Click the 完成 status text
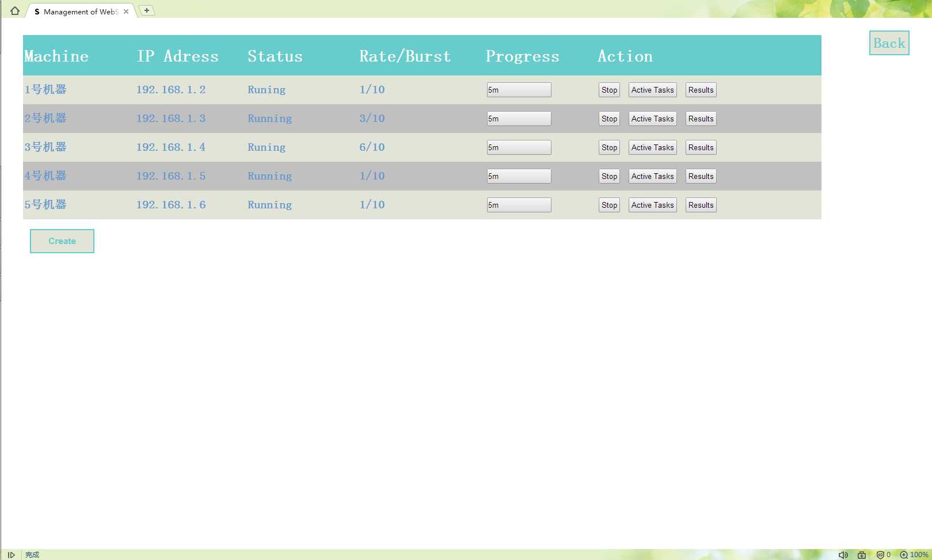The height and width of the screenshot is (560, 932). pos(32,555)
